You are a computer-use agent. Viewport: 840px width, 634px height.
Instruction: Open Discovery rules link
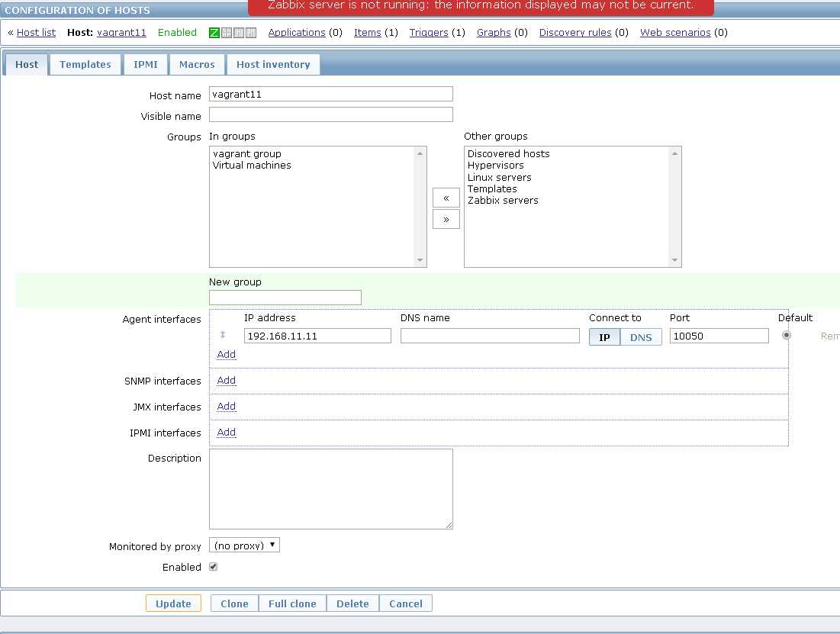click(x=575, y=33)
